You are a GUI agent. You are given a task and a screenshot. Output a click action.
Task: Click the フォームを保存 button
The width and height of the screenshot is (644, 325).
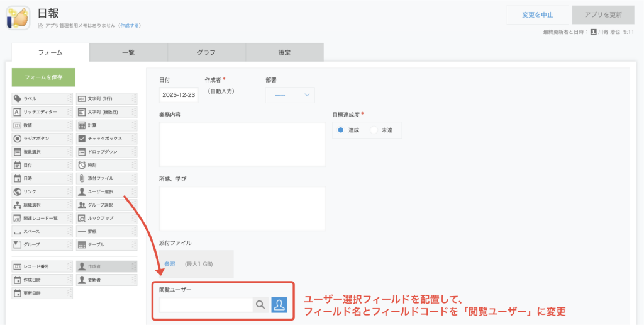43,77
